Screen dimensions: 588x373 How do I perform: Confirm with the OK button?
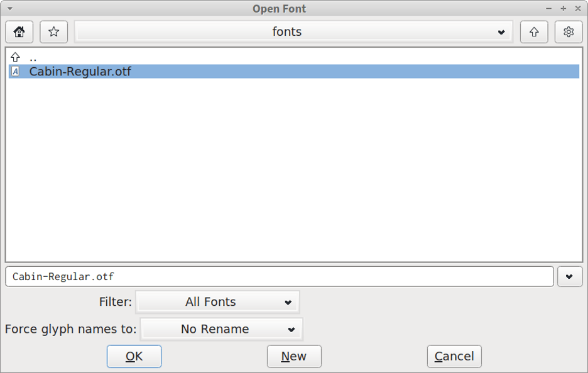click(134, 356)
